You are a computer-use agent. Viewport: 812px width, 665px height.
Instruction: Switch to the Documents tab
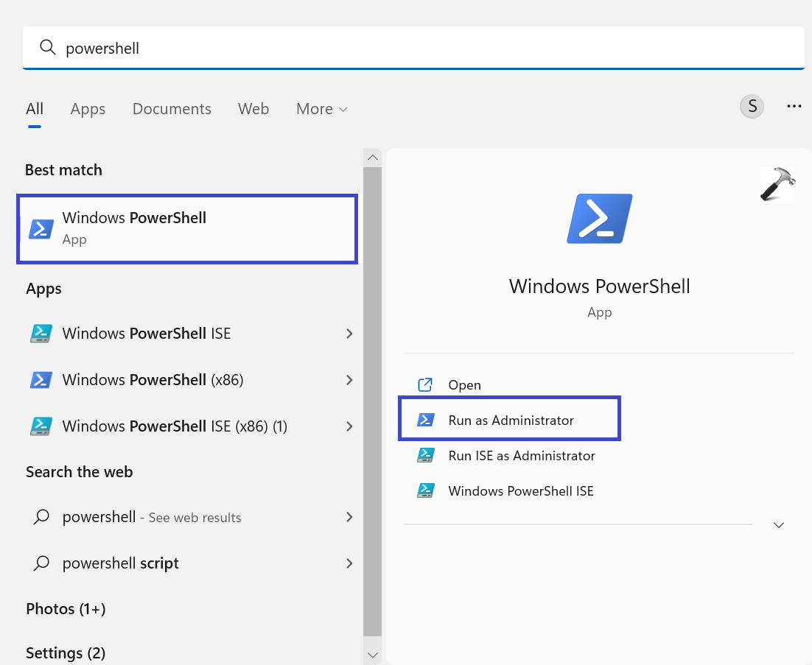(x=172, y=109)
